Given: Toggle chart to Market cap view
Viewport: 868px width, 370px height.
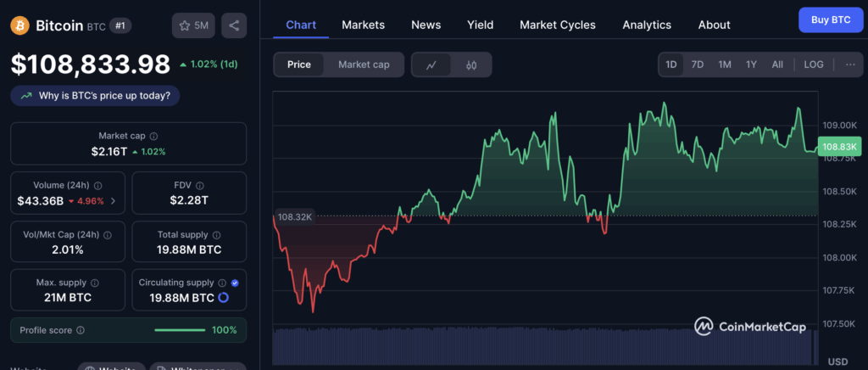Looking at the screenshot, I should (364, 64).
